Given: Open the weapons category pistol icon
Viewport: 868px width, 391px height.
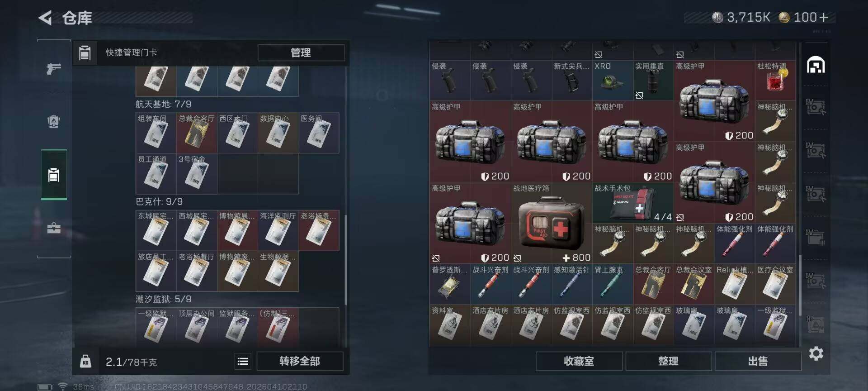Looking at the screenshot, I should point(54,69).
